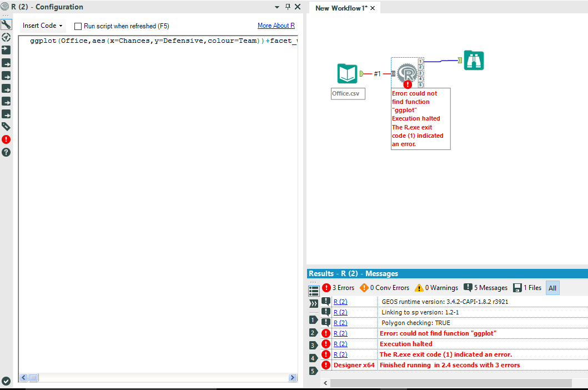588x390 pixels.
Task: Filter results by 3 Errors
Action: click(338, 288)
